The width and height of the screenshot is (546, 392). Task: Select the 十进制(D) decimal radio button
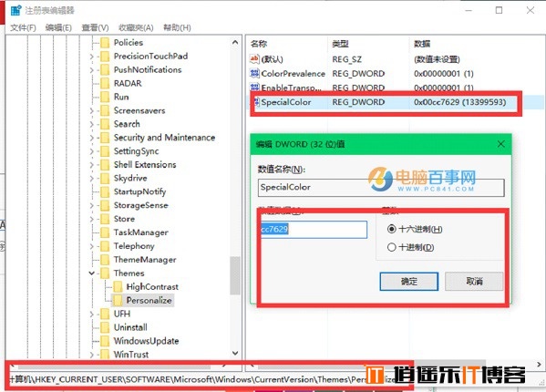click(392, 247)
